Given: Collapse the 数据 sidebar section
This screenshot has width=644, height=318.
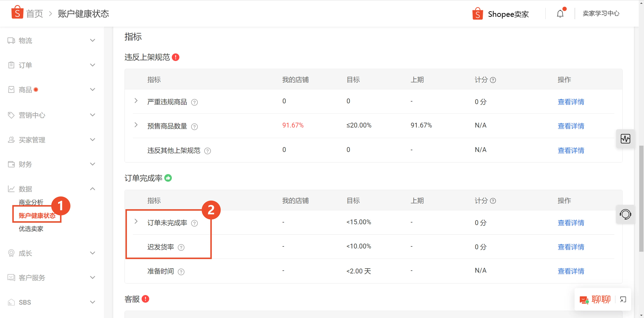Looking at the screenshot, I should pyautogui.click(x=93, y=189).
